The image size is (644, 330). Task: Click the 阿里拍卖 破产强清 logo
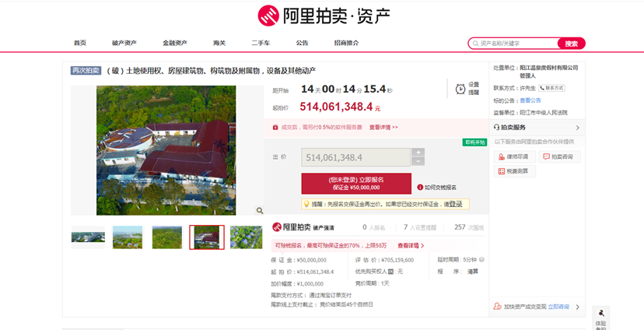[x=303, y=226]
